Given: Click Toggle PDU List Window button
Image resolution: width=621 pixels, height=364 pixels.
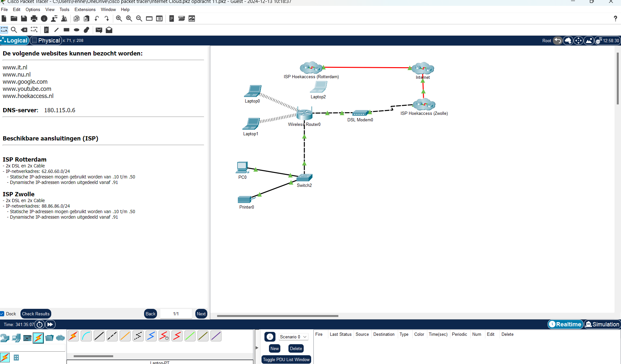Looking at the screenshot, I should pos(286,359).
